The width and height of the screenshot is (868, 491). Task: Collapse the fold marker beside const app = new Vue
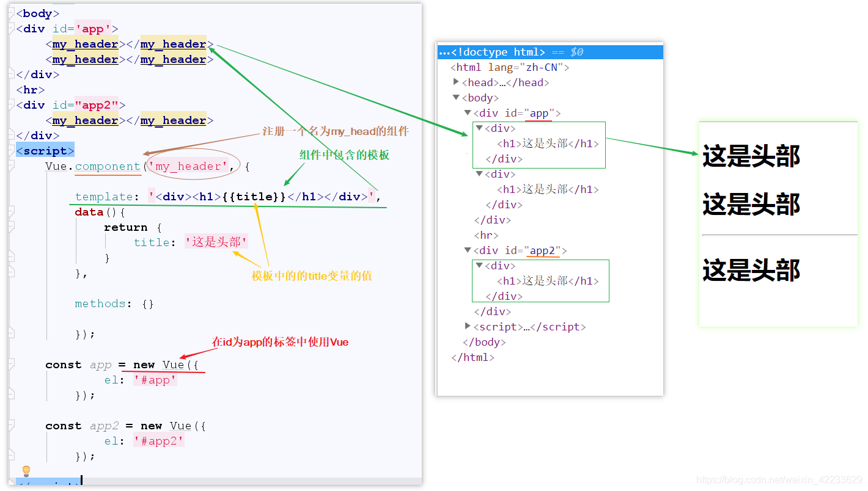[x=12, y=365]
